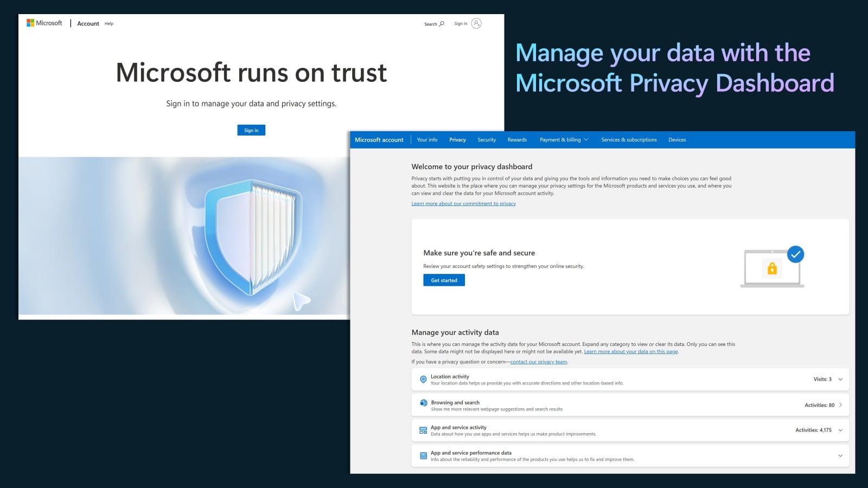Click the Browsing and search globe icon

pyautogui.click(x=424, y=403)
